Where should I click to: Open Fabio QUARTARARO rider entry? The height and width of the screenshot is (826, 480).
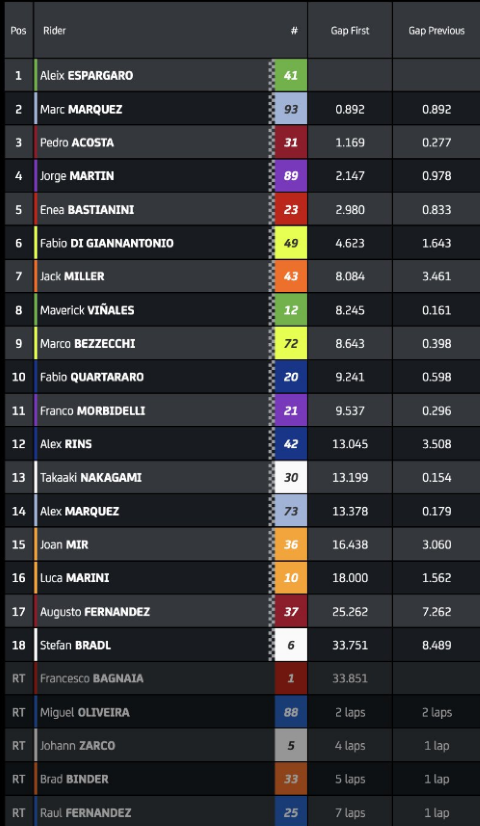(x=92, y=377)
